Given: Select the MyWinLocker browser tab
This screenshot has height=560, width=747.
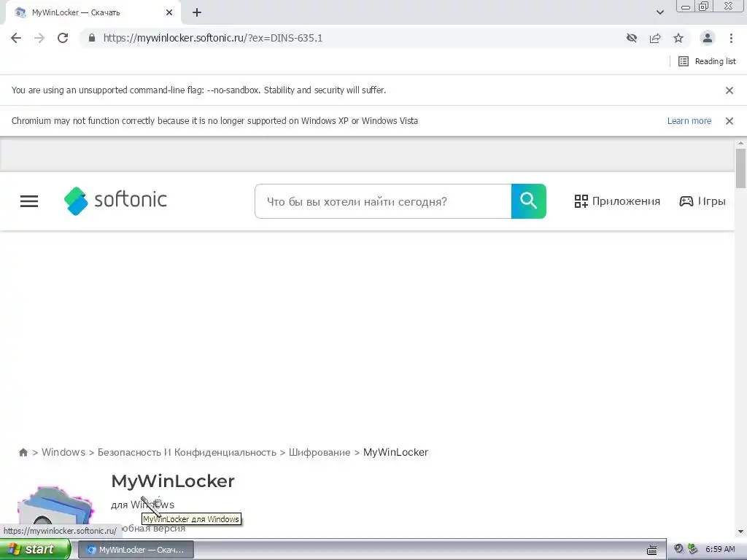Looking at the screenshot, I should point(91,12).
